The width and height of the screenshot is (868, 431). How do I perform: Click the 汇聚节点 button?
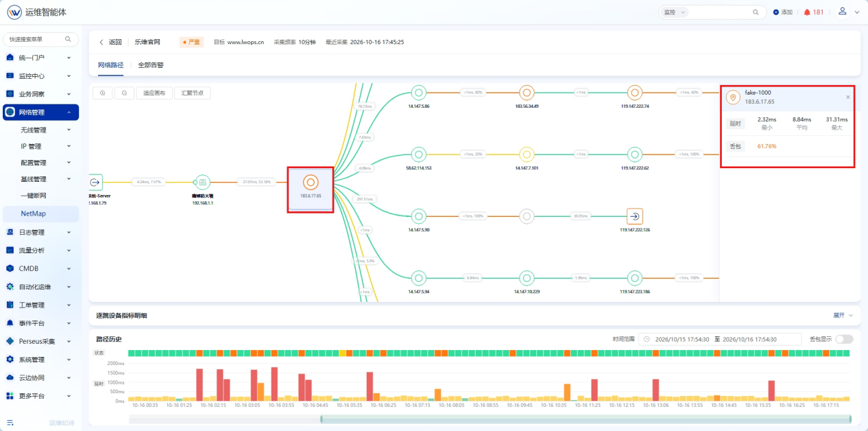(x=193, y=93)
